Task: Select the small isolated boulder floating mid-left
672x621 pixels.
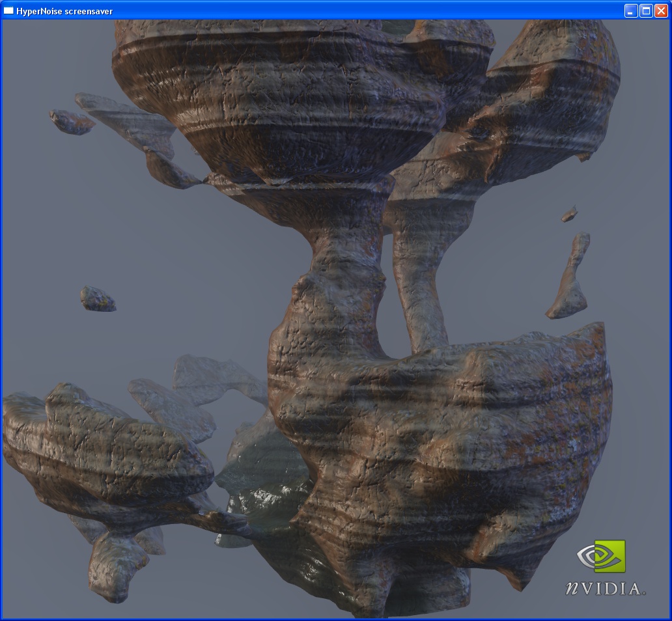Action: (98, 299)
